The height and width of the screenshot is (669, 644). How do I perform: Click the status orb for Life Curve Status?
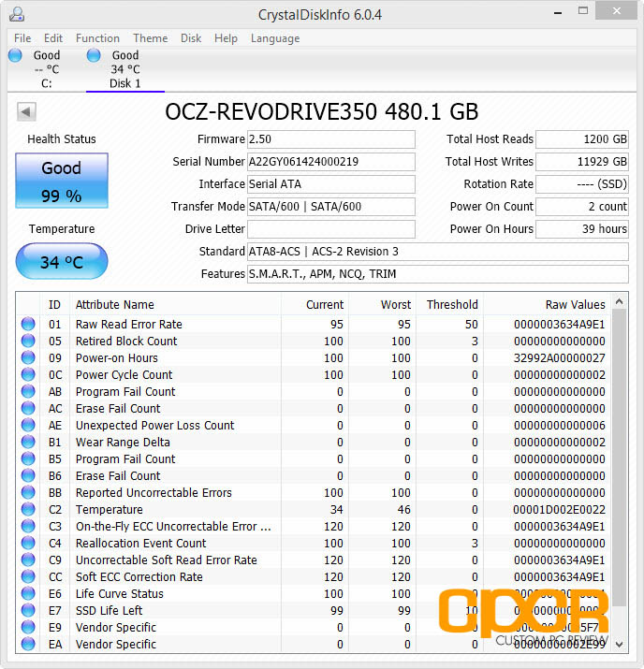(x=28, y=593)
